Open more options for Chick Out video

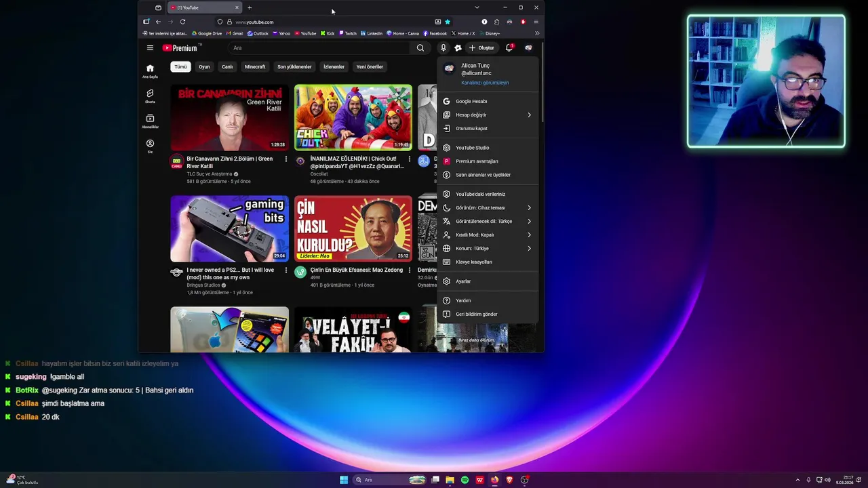[409, 159]
